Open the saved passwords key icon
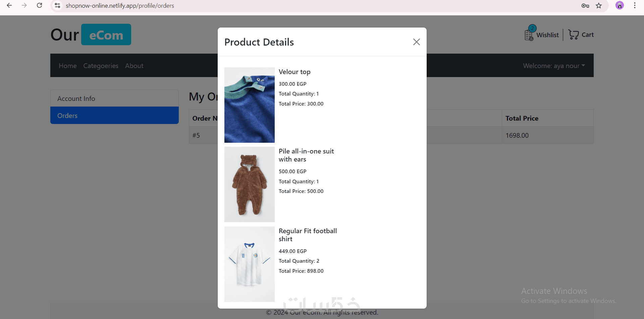This screenshot has width=644, height=319. point(585,6)
